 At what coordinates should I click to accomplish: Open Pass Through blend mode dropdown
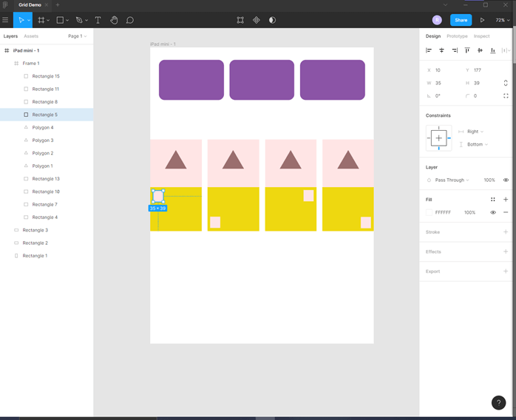click(x=452, y=180)
